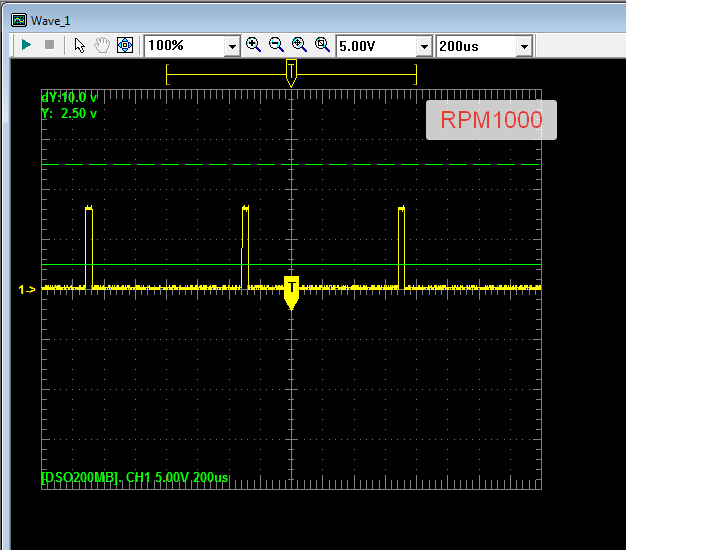Screen dimensions: 716x550
Task: Click the third magnifier zoom icon
Action: 299,45
